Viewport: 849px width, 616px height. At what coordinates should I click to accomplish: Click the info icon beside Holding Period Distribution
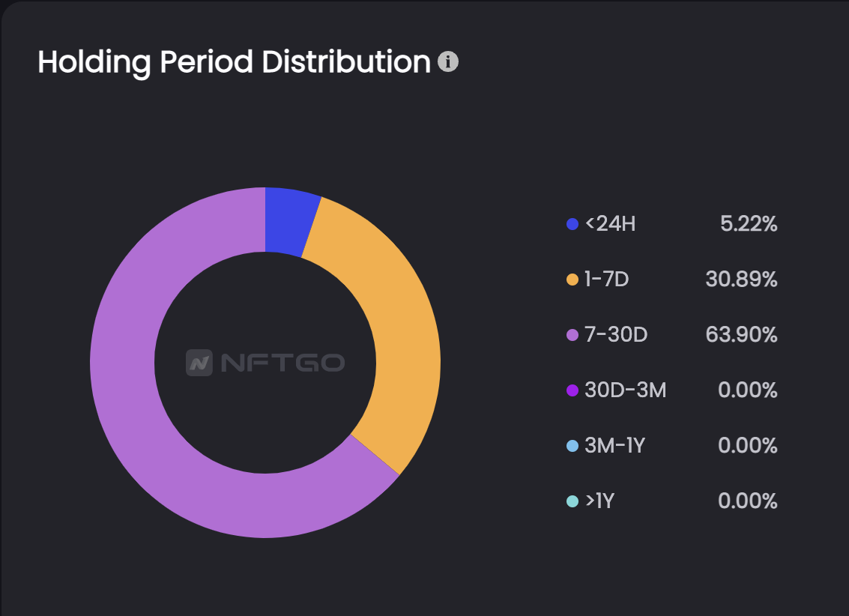click(447, 62)
